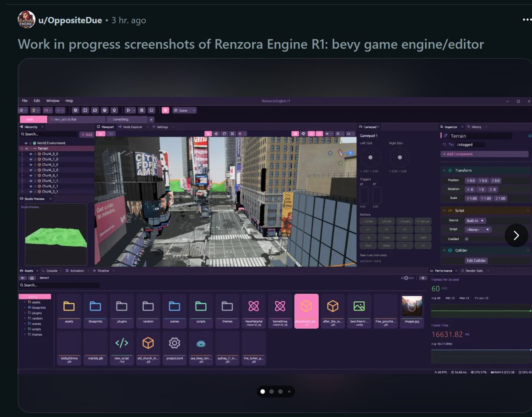Open the Script None dropdown

point(478,229)
